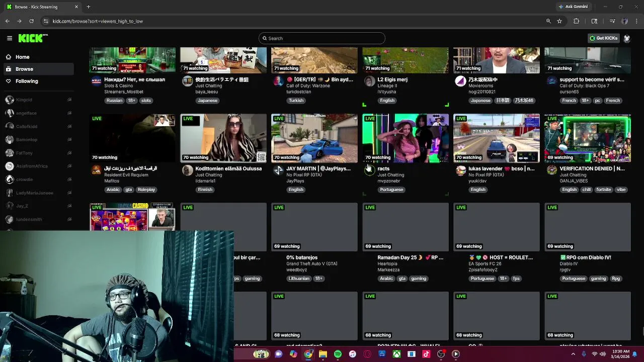The image size is (644, 362).
Task: Open the JAY MARTIN stream thumbnail
Action: pos(314,138)
